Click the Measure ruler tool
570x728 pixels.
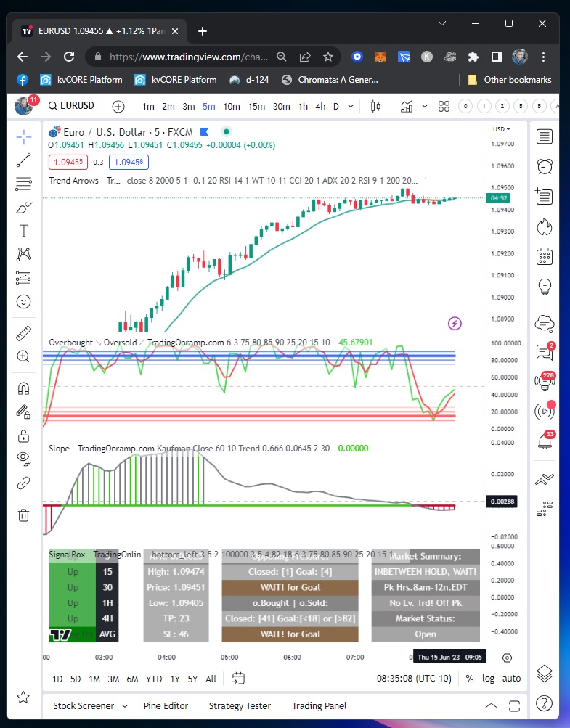23,333
